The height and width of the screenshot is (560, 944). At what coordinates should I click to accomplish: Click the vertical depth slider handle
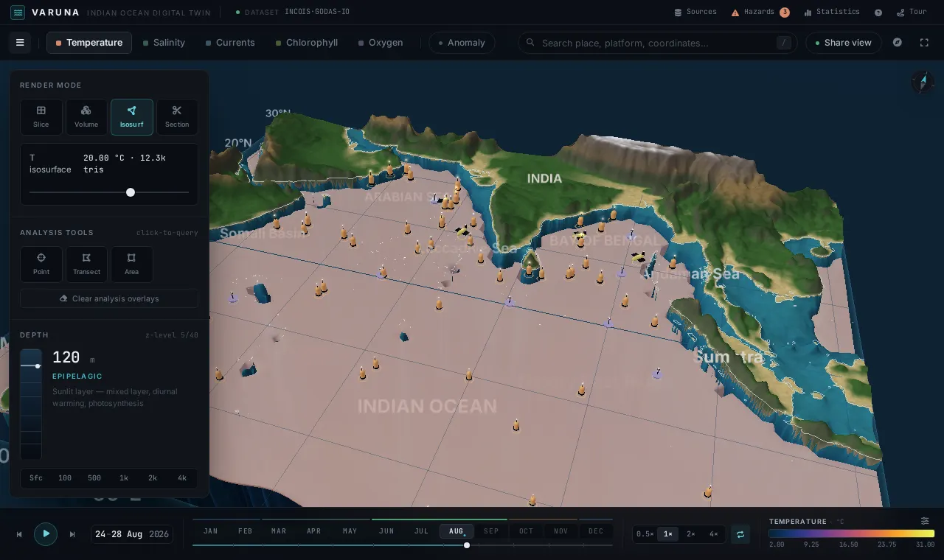[38, 366]
